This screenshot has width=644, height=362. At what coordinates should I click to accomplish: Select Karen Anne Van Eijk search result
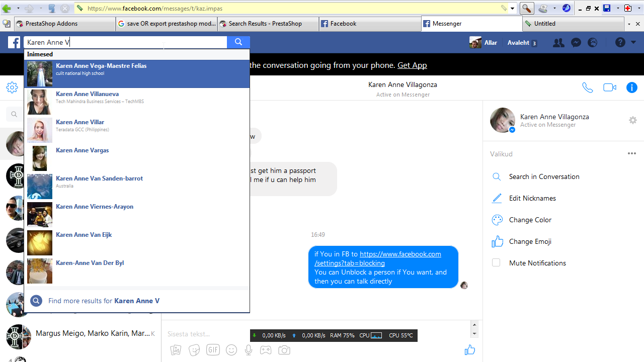(x=137, y=243)
